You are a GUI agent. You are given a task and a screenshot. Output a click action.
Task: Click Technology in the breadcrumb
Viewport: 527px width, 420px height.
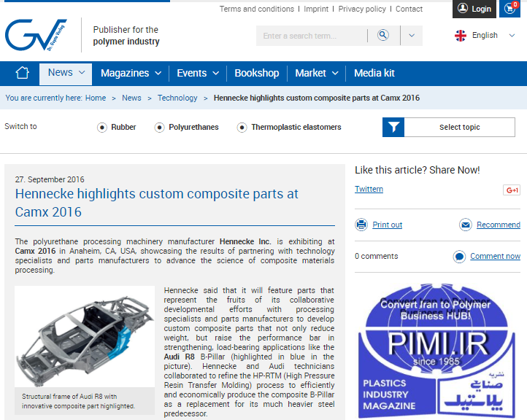tap(177, 98)
